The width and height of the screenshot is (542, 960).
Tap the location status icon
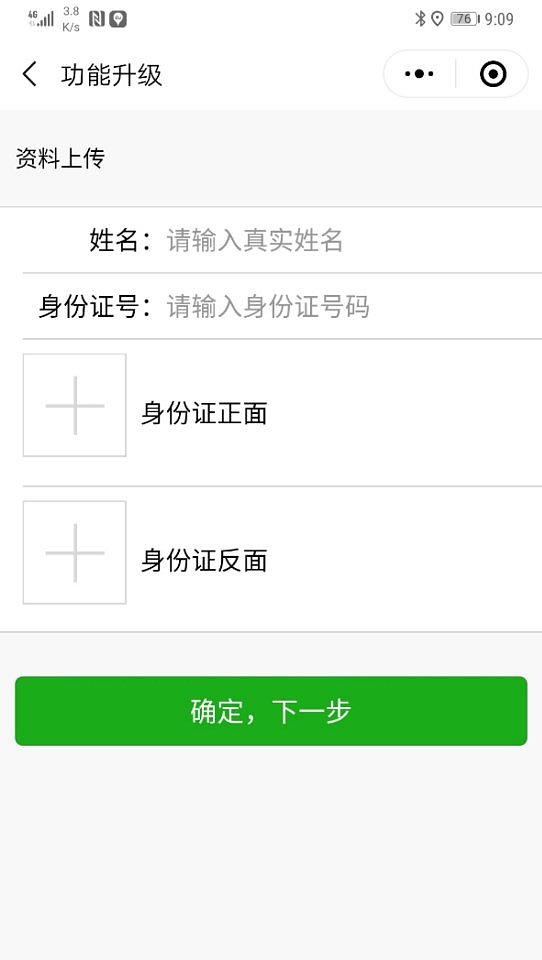[x=437, y=19]
